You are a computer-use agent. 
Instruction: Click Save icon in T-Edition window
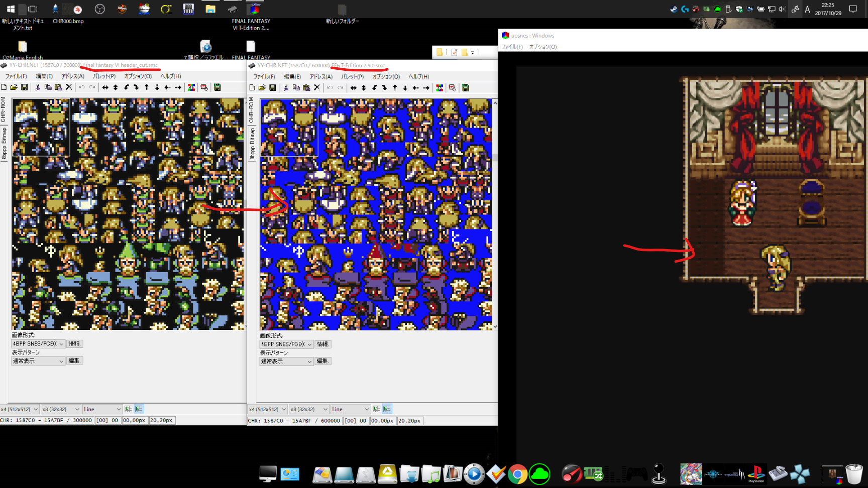click(x=272, y=88)
